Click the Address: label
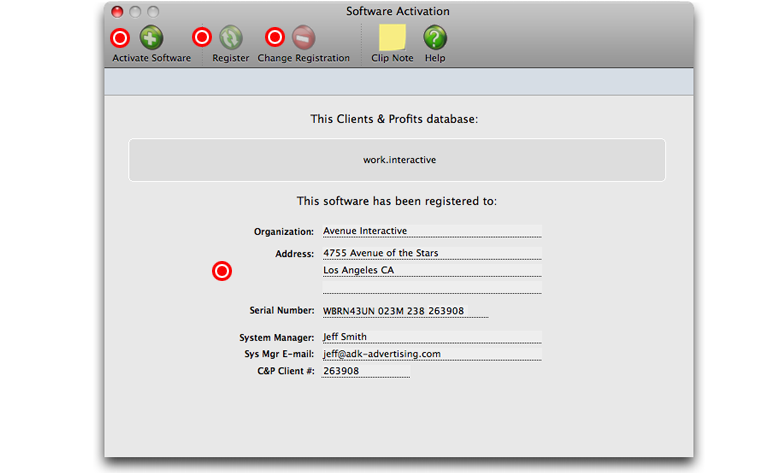Image resolution: width=776 pixels, height=473 pixels. pyautogui.click(x=294, y=254)
